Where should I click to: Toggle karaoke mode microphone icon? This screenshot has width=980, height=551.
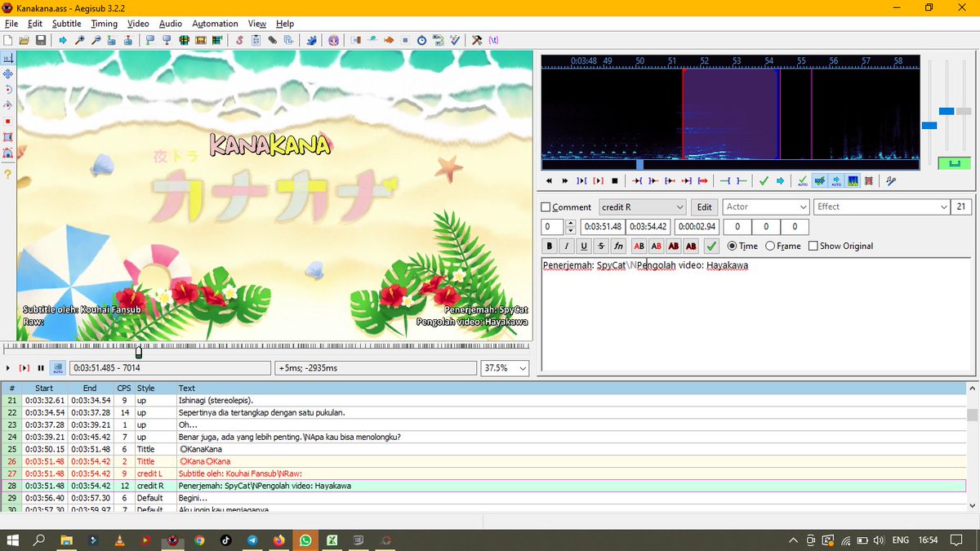(x=891, y=180)
